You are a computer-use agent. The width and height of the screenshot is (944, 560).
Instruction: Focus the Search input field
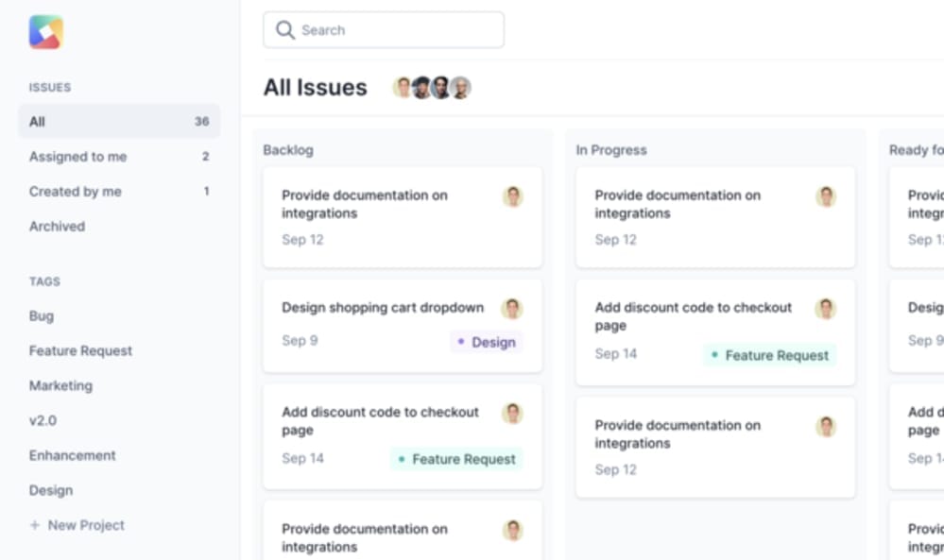tap(397, 30)
